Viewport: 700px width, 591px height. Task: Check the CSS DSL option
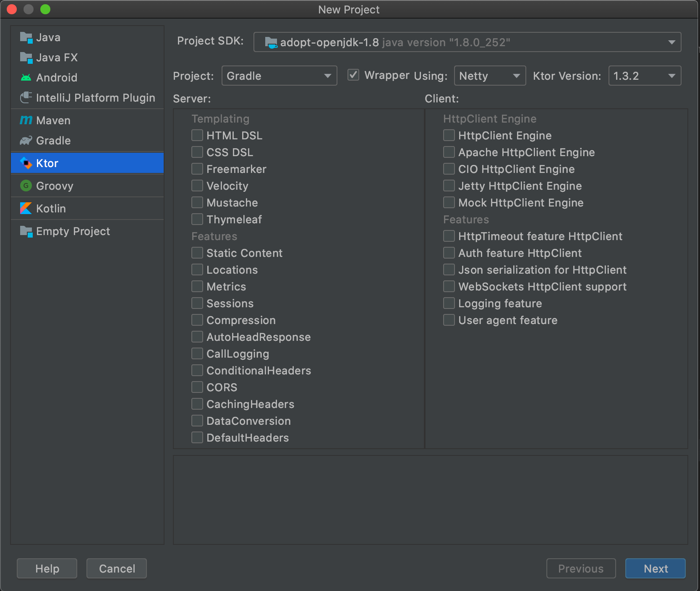(x=197, y=152)
